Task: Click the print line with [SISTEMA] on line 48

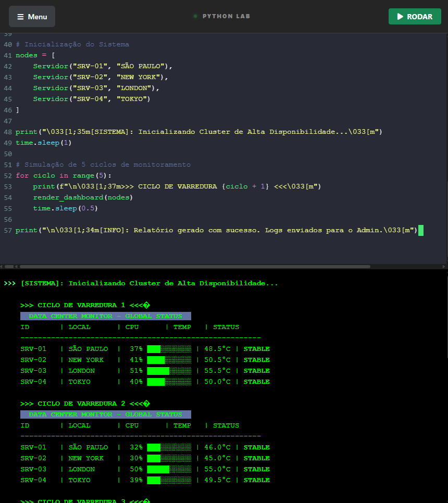Action: (199, 132)
